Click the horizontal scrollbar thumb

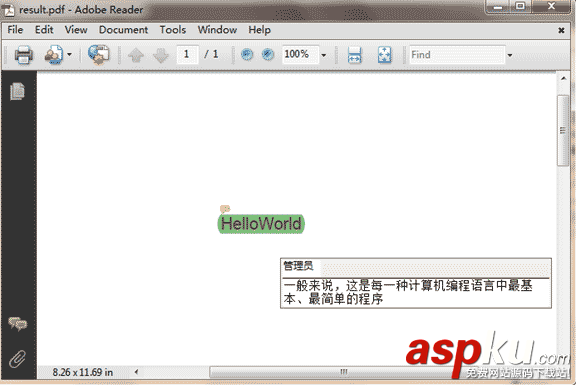(x=343, y=372)
